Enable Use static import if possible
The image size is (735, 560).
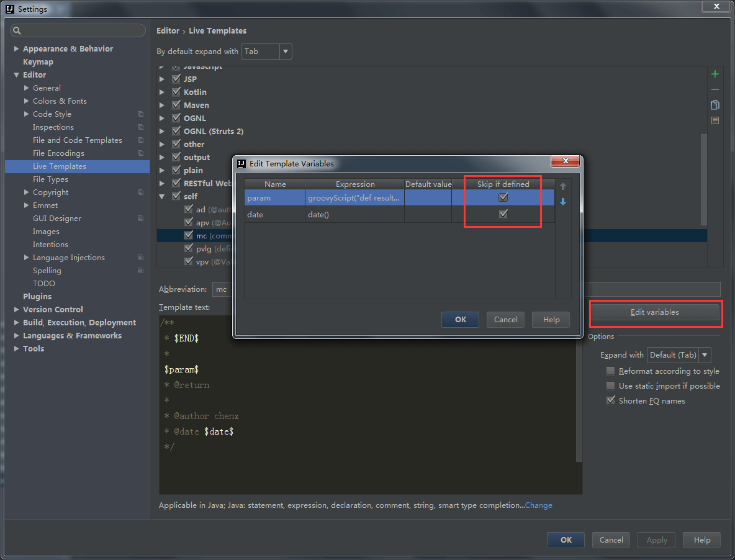[x=610, y=386]
